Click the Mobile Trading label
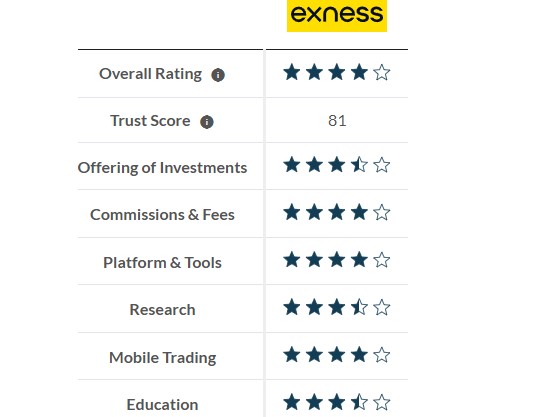548x417 pixels. click(x=163, y=358)
